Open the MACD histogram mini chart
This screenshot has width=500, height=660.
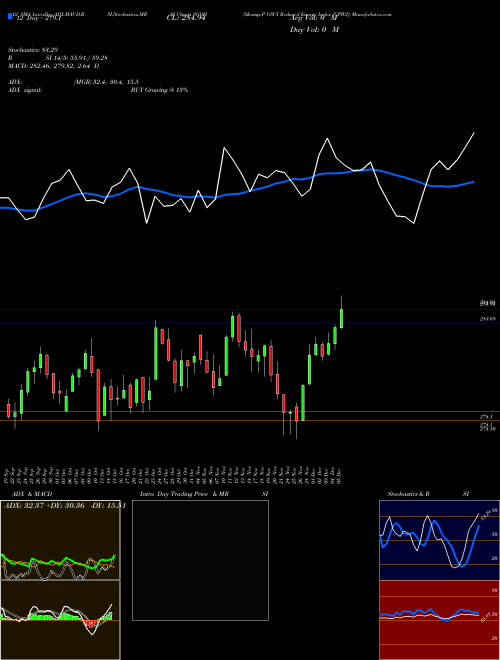point(60,620)
